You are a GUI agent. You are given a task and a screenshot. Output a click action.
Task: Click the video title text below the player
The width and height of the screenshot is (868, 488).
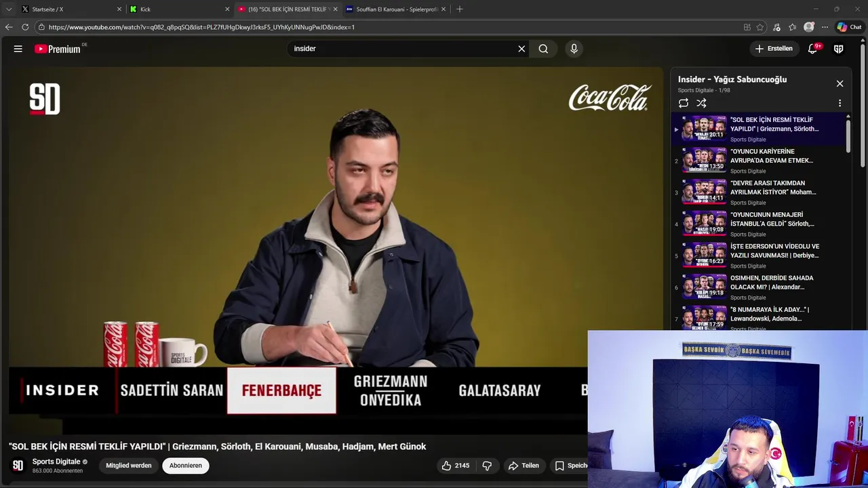217,446
